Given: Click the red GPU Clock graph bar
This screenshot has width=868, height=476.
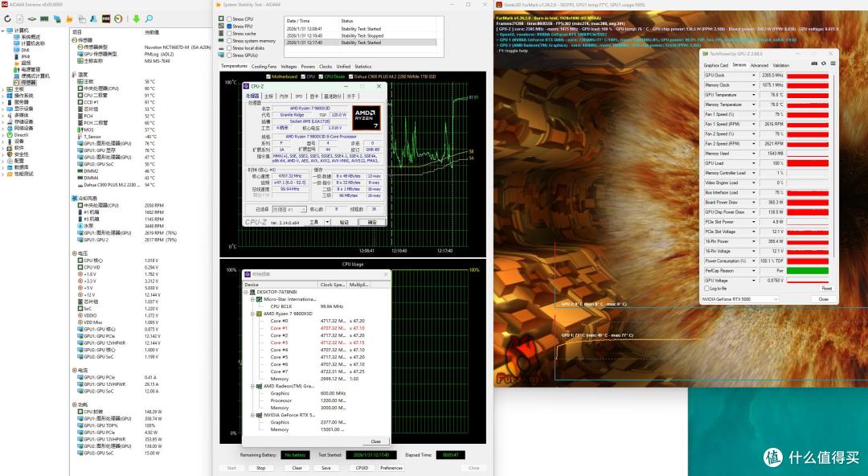Looking at the screenshot, I should click(808, 75).
